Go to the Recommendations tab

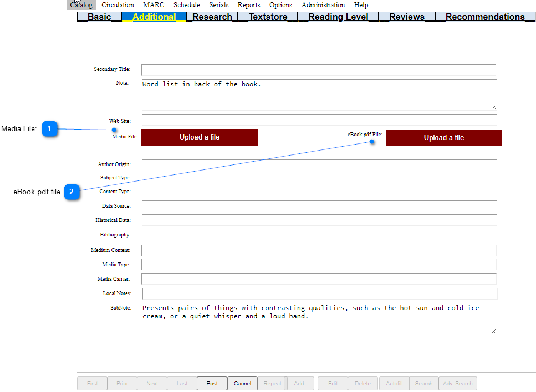click(x=484, y=17)
